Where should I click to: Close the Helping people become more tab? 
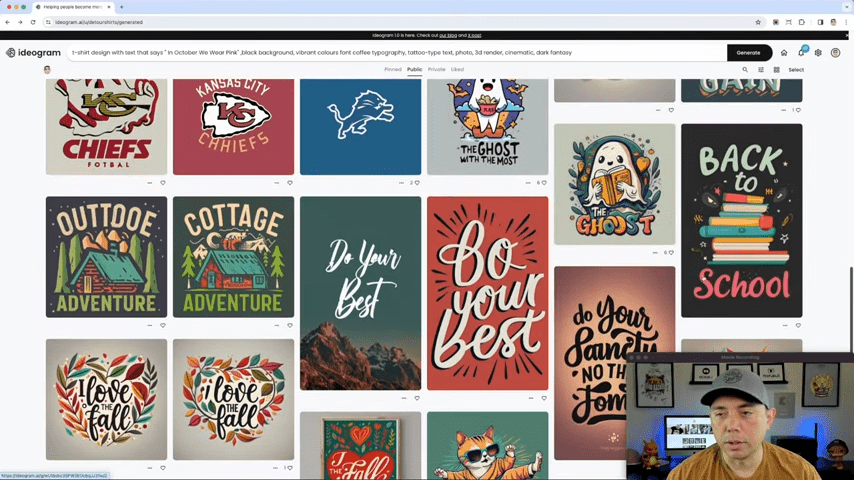[x=109, y=7]
